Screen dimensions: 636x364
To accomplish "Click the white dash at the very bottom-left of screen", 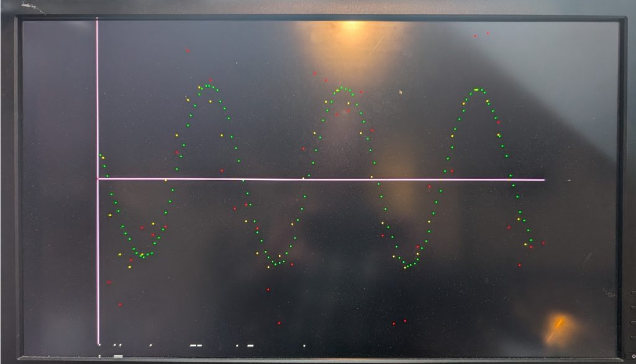I will point(118,356).
